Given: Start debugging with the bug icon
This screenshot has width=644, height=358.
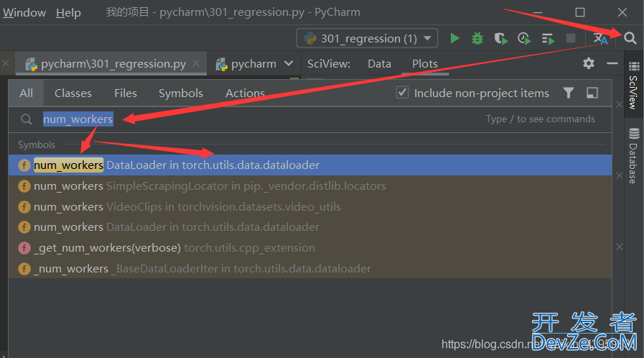Looking at the screenshot, I should pyautogui.click(x=477, y=39).
